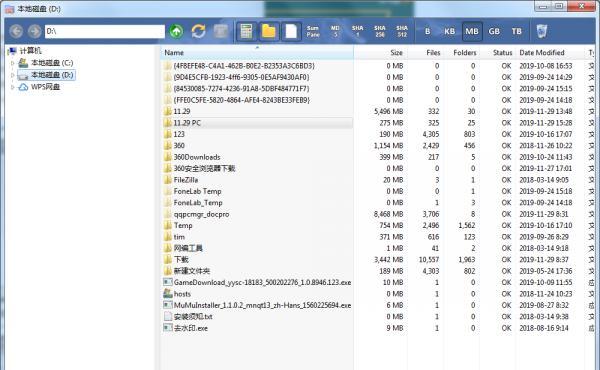Select the MuMuInstaller exe file
The width and height of the screenshot is (600, 370).
[262, 305]
